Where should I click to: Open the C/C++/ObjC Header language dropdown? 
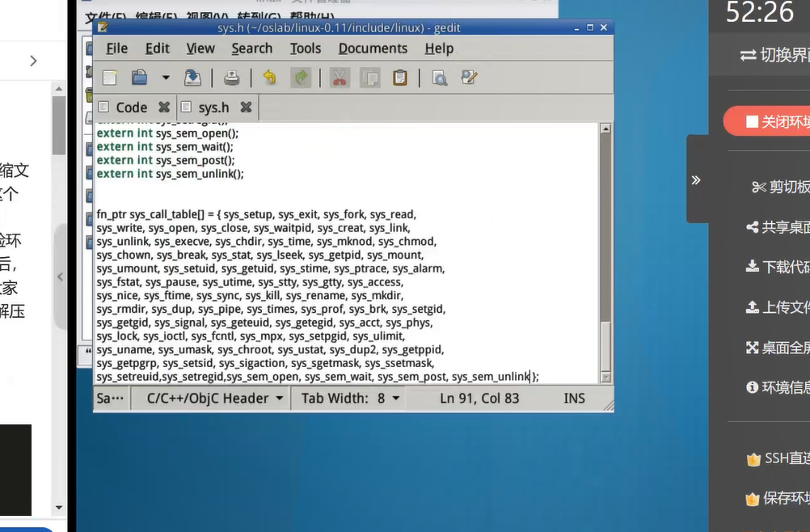pyautogui.click(x=214, y=398)
